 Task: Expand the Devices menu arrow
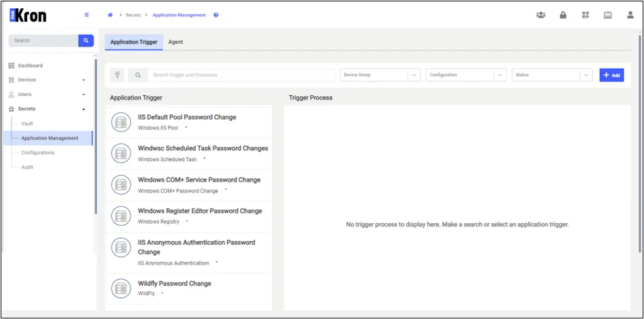coord(84,80)
